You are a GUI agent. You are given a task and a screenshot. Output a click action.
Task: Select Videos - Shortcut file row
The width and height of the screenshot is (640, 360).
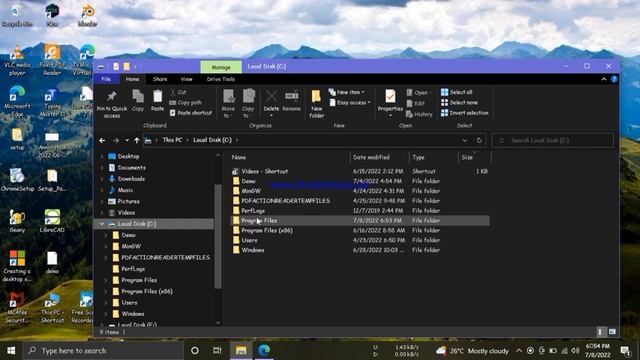coord(360,171)
